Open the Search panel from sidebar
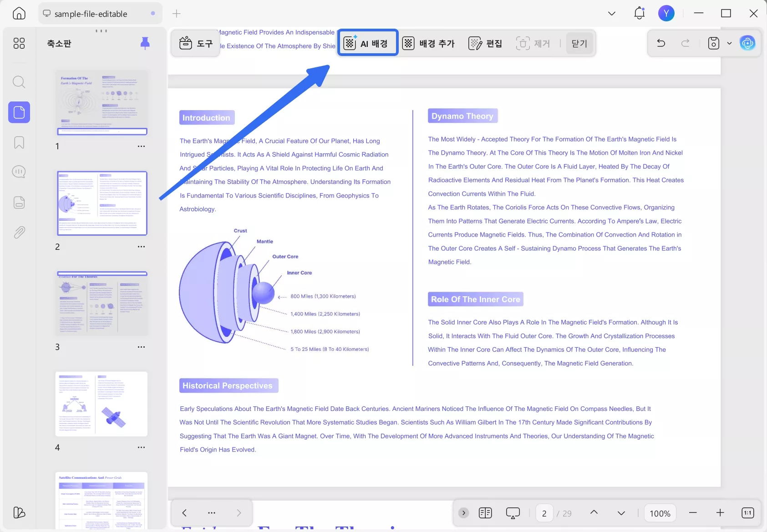The height and width of the screenshot is (532, 767). click(x=19, y=82)
